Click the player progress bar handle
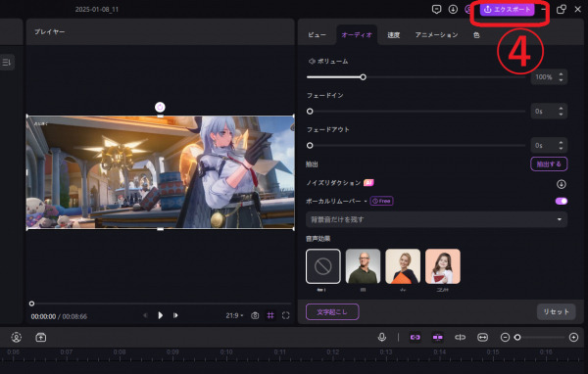This screenshot has height=374, width=588. (32, 304)
